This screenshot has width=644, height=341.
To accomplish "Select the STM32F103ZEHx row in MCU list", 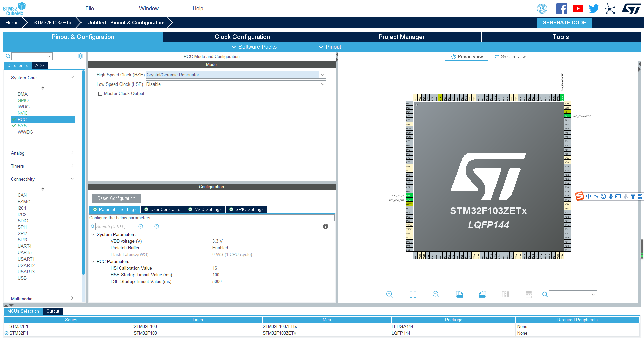I will (x=322, y=326).
